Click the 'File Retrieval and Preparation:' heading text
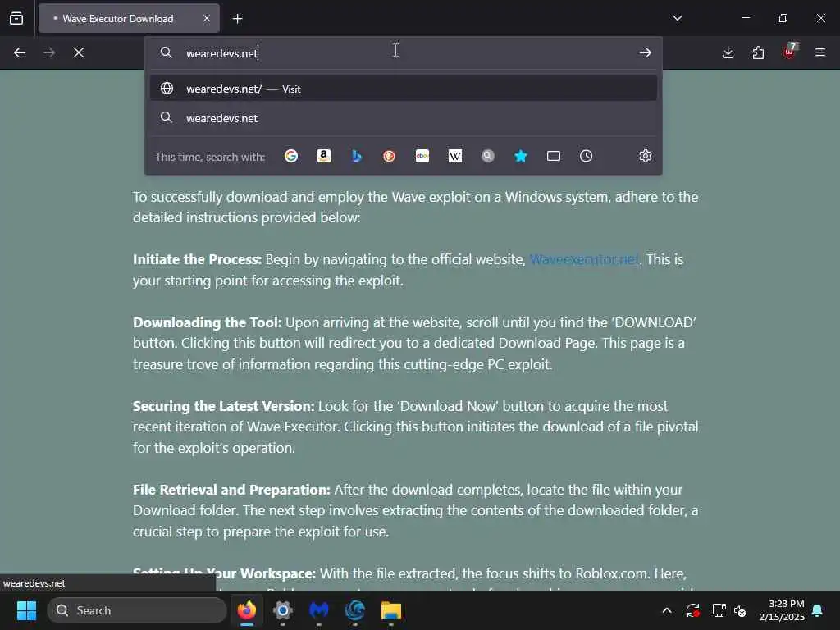This screenshot has height=630, width=840. click(231, 490)
